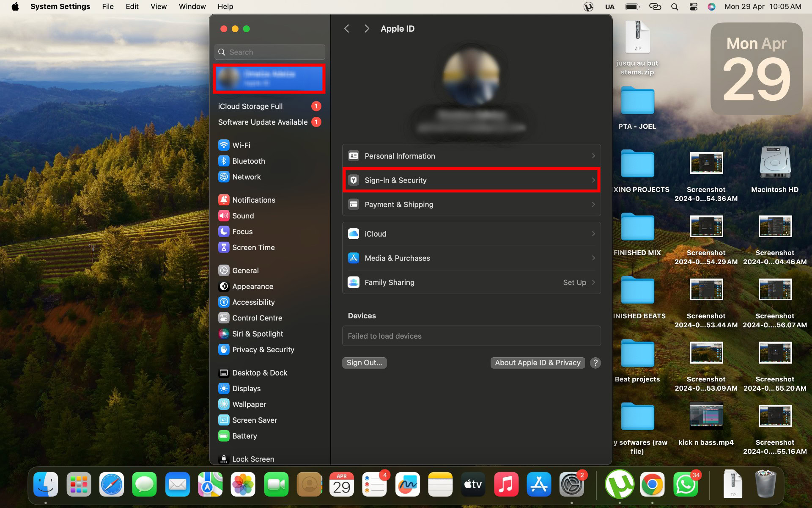Open the Window menu
Screen dimensions: 812x508
pyautogui.click(x=192, y=6)
